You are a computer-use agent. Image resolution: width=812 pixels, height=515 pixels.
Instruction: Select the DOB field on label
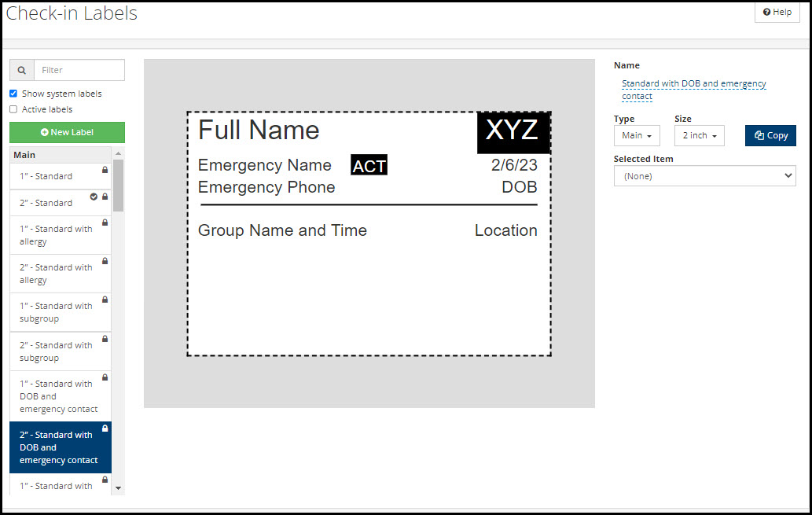tap(520, 187)
